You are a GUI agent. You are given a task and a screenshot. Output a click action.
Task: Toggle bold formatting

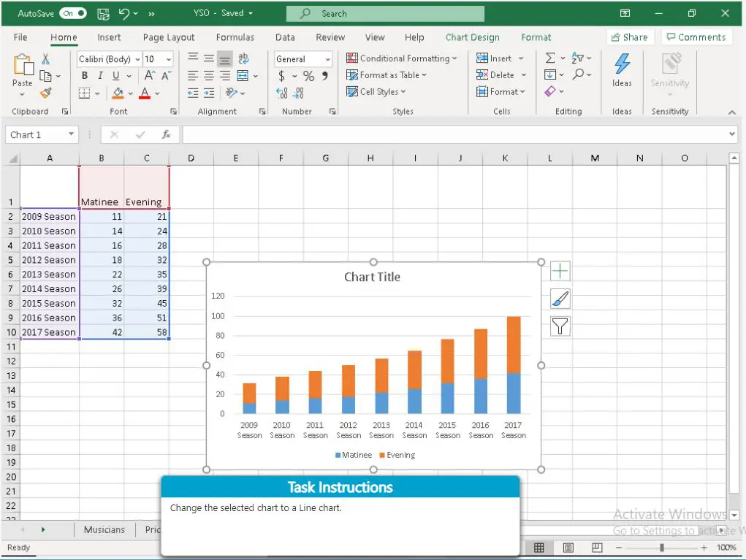pos(84,75)
